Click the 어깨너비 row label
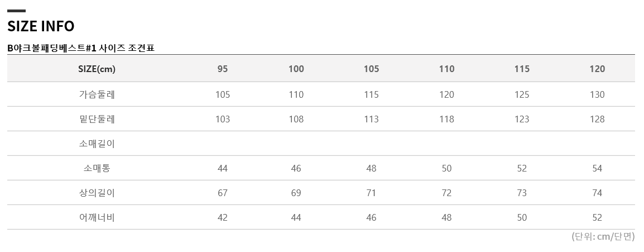The height and width of the screenshot is (252, 644). coord(97,217)
